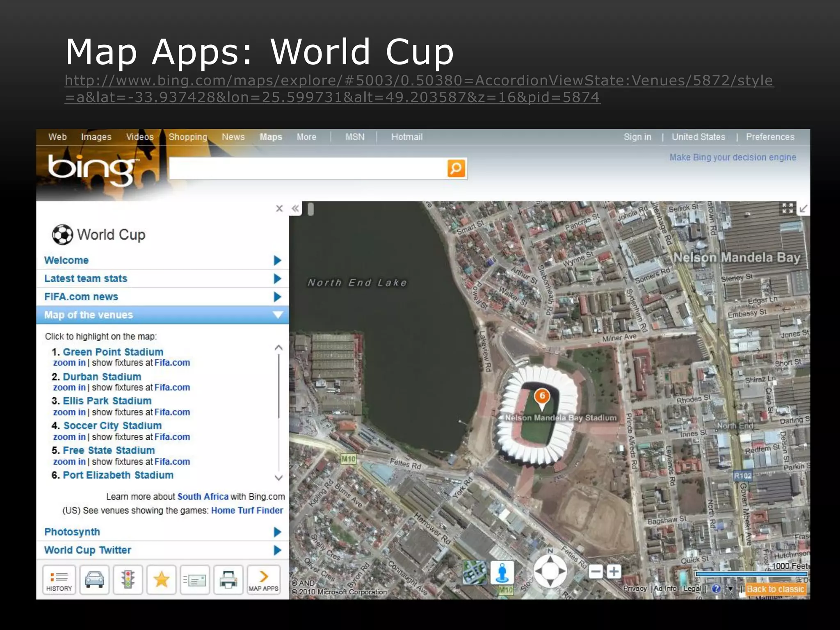Change region via United States link
This screenshot has width=840, height=630.
(x=698, y=137)
